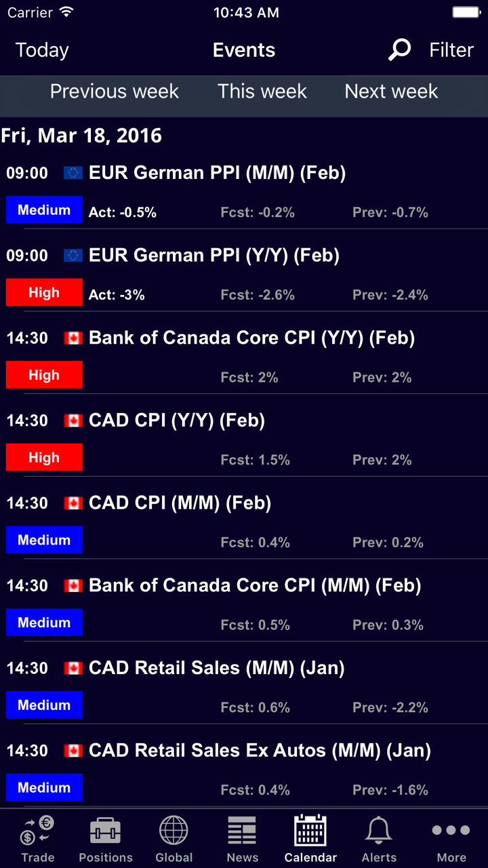Viewport: 488px width, 868px height.
Task: Open the More dots menu
Action: (x=451, y=831)
